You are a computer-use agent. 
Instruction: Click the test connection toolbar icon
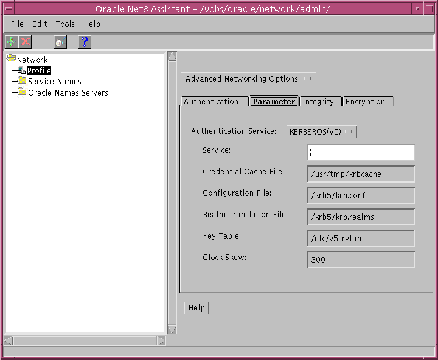pyautogui.click(x=60, y=42)
